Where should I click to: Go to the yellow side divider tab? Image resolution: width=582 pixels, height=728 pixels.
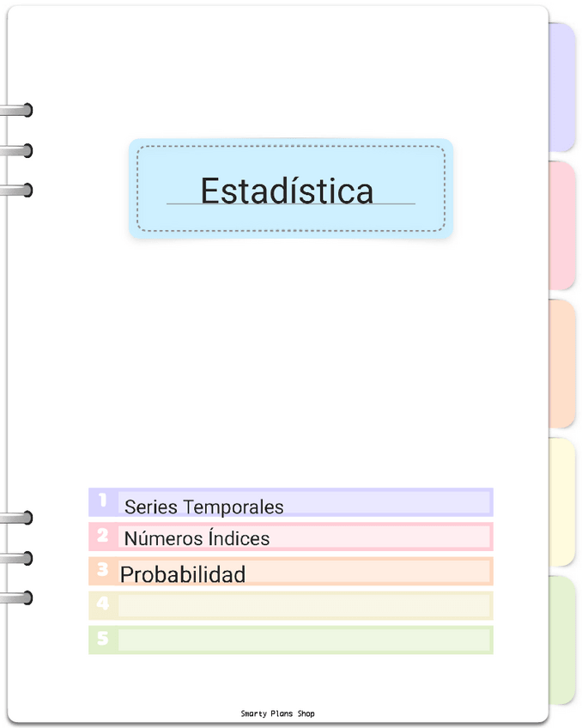[561, 502]
